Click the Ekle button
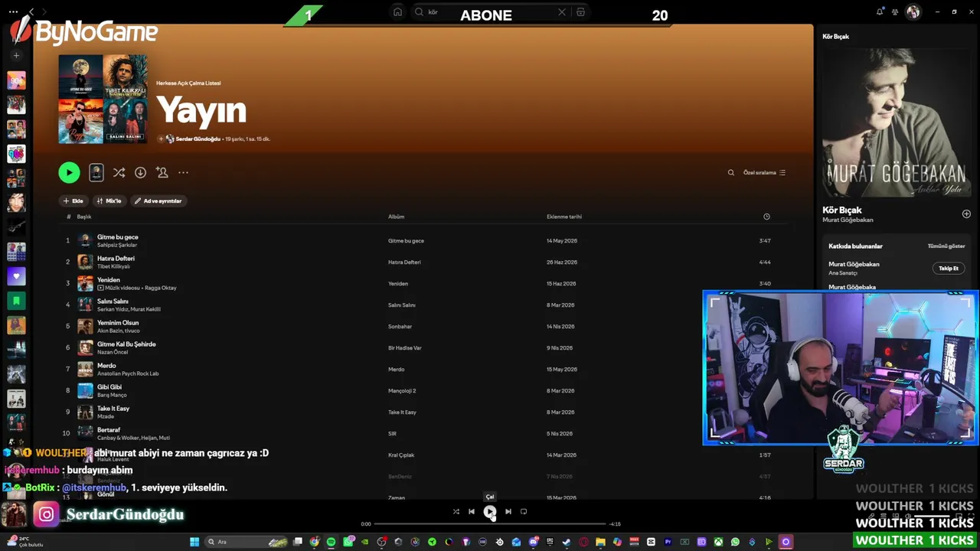The width and height of the screenshot is (980, 551). [73, 201]
